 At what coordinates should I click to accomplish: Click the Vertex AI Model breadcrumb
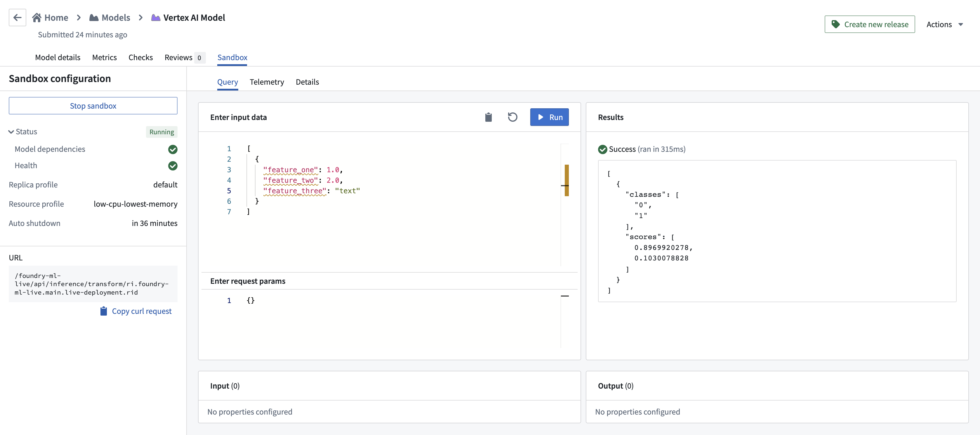tap(188, 18)
